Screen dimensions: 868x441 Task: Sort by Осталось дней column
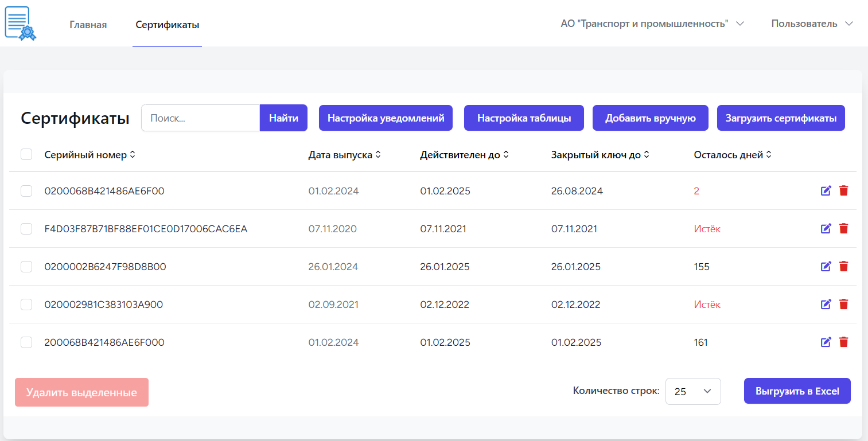pyautogui.click(x=733, y=155)
